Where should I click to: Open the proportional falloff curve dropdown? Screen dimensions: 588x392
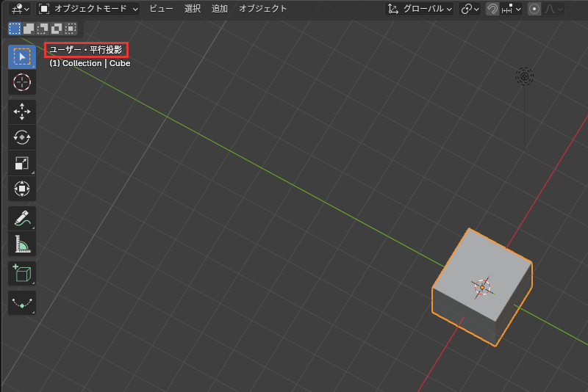(553, 9)
